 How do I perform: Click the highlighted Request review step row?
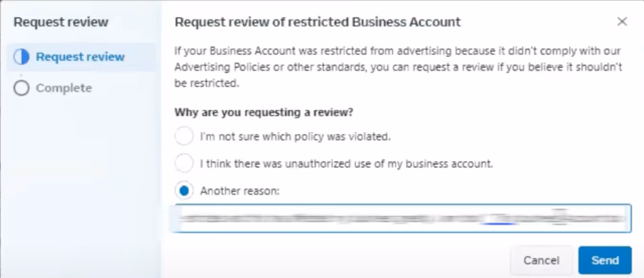(x=81, y=56)
